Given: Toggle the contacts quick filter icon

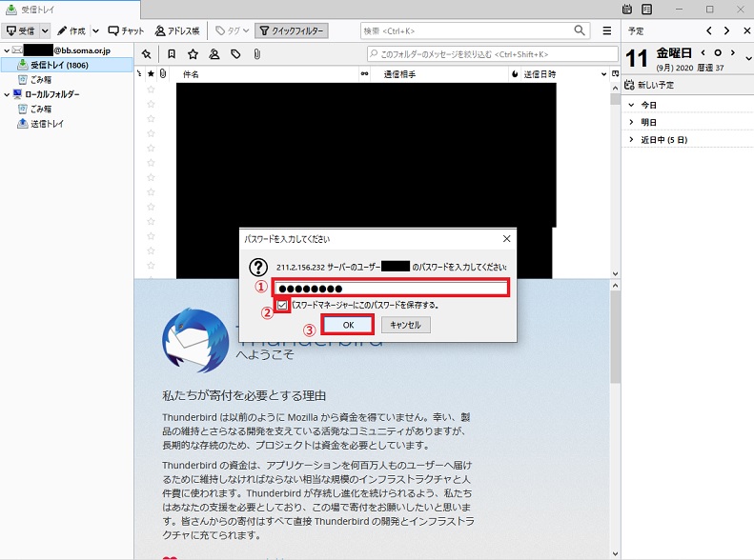Looking at the screenshot, I should point(214,54).
